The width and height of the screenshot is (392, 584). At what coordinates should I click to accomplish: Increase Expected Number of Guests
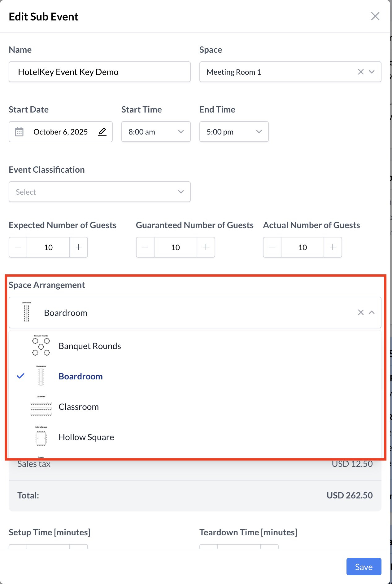click(79, 247)
